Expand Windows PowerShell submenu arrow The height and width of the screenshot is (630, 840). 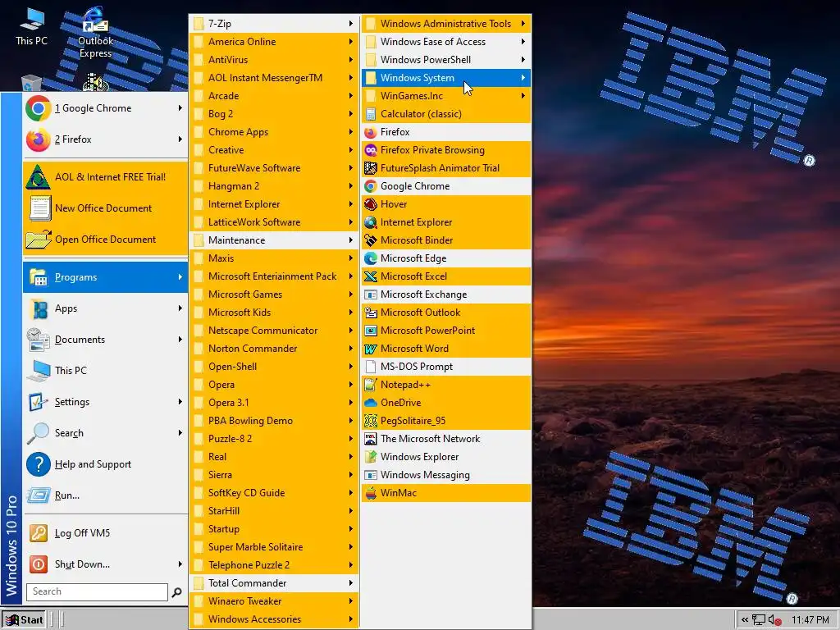click(x=523, y=59)
